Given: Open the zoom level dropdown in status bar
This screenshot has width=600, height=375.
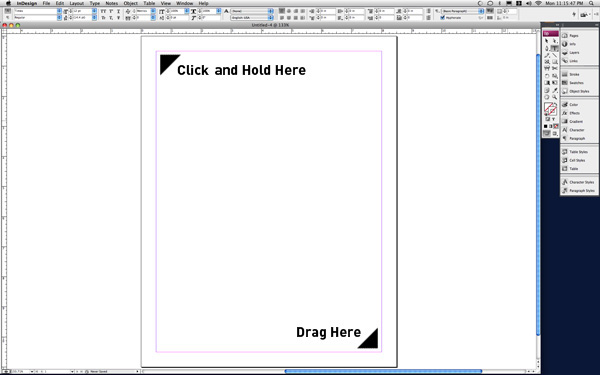Looking at the screenshot, I should (31, 372).
